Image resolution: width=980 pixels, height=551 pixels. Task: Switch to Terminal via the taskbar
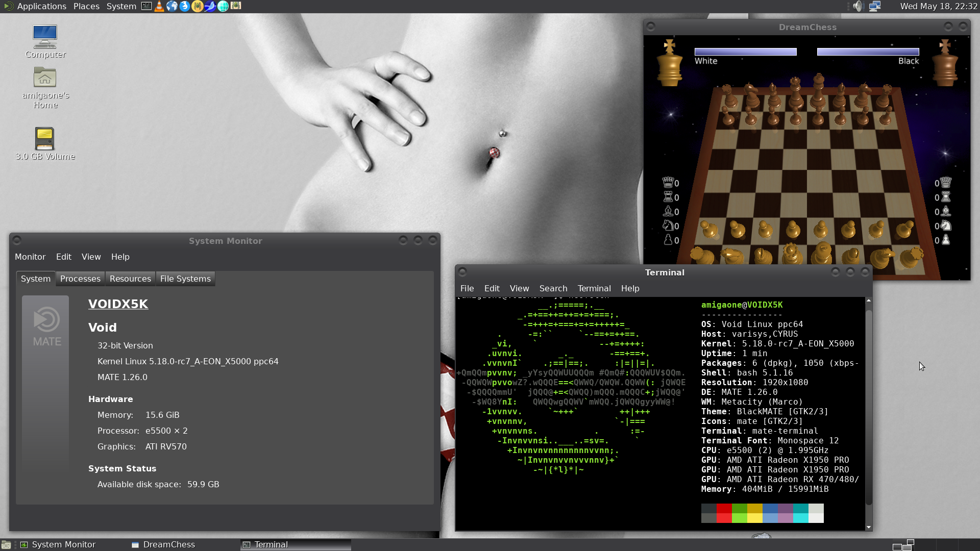[x=296, y=544]
